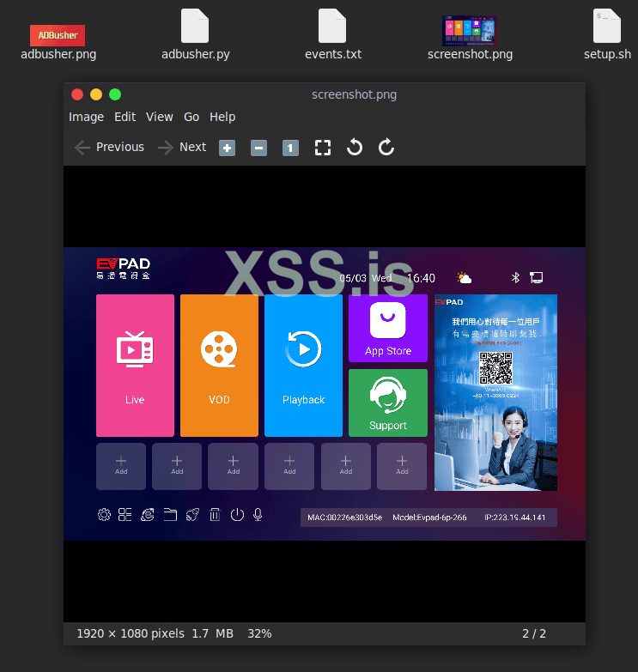Click the EVPAD settings gear icon
638x672 pixels.
[104, 514]
